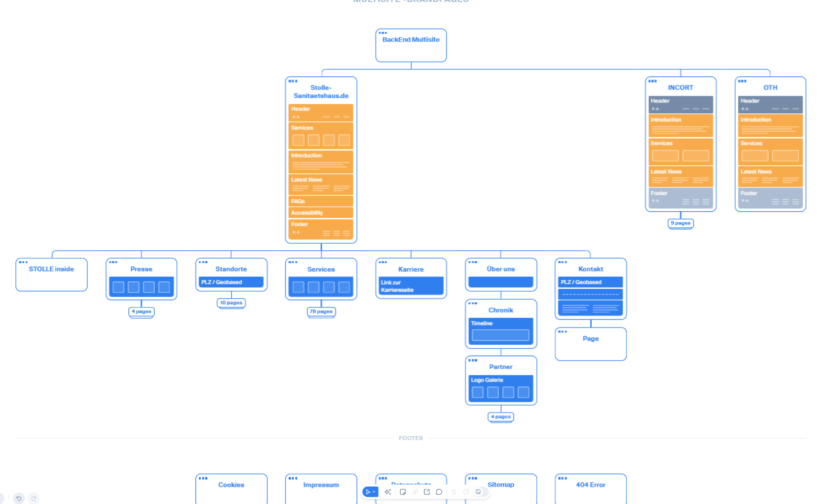Image resolution: width=824 pixels, height=504 pixels.
Task: Toggle the image preview switch
Action: (x=480, y=492)
